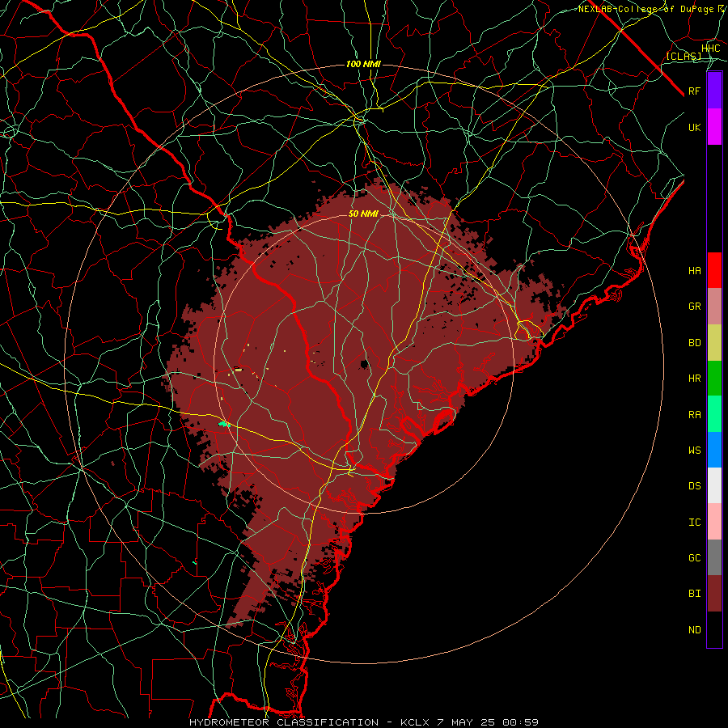Click the HYDROMETEOR CLASSIFICATION title text

tap(284, 722)
